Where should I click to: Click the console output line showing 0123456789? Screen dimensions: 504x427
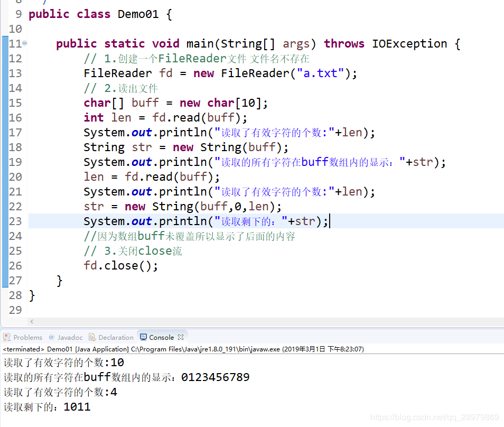(127, 377)
